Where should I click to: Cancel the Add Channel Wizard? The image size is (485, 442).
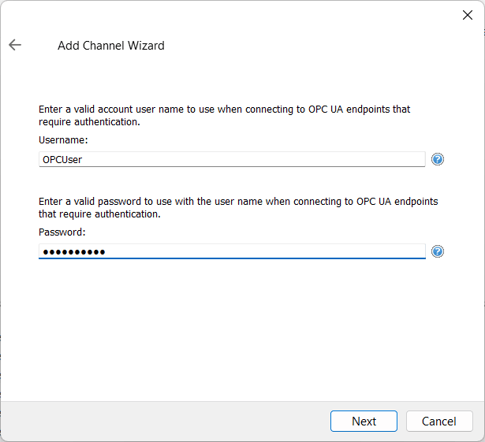click(439, 421)
